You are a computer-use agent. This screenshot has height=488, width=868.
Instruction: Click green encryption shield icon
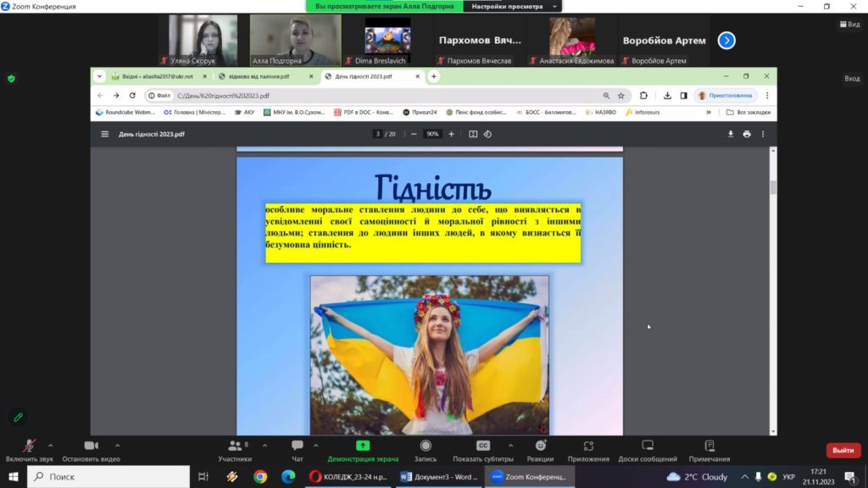(11, 79)
